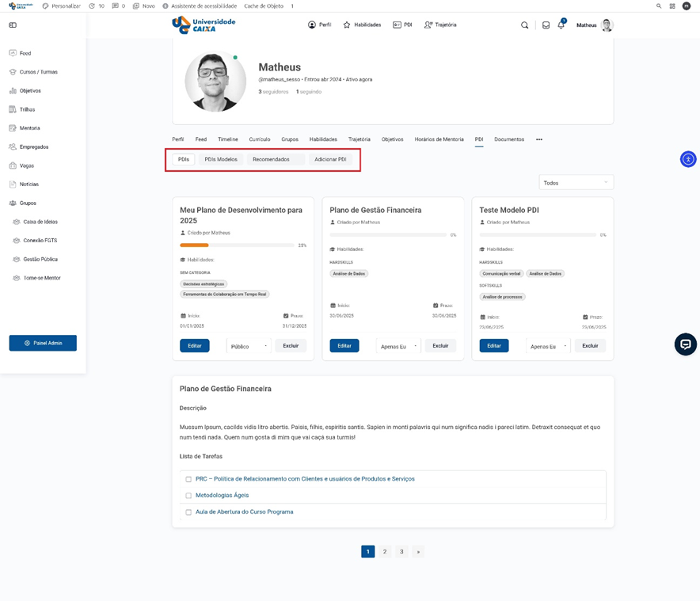
Task: Select the PDIs Modelos sub-tab
Action: pyautogui.click(x=221, y=159)
